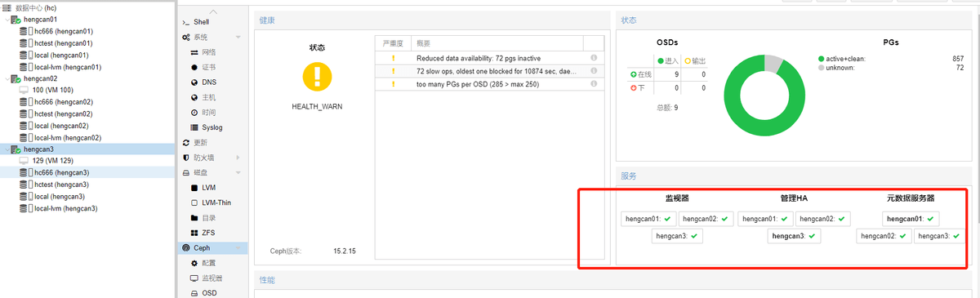Select local (hengcan01) storage
This screenshot has width=980, height=298.
[x=60, y=55]
